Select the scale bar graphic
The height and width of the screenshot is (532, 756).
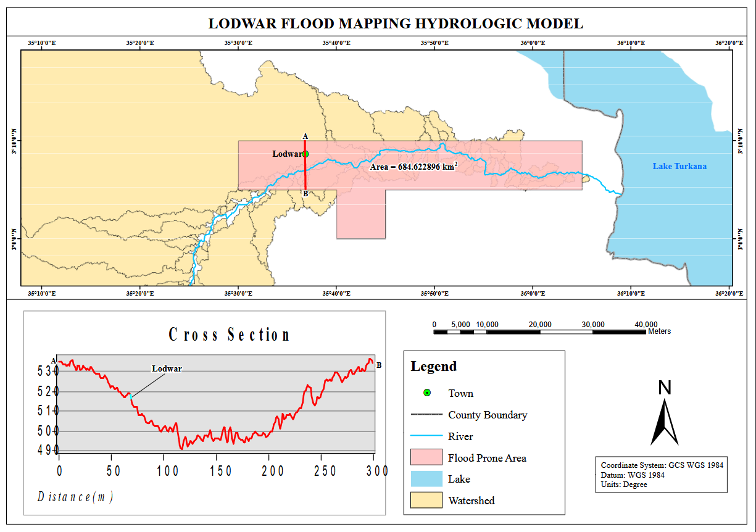click(x=540, y=332)
